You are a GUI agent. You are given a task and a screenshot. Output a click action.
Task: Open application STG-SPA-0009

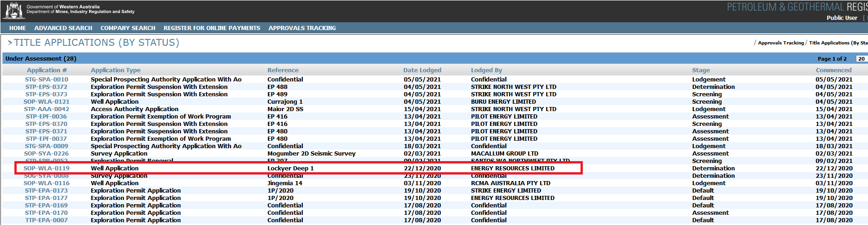pyautogui.click(x=46, y=146)
